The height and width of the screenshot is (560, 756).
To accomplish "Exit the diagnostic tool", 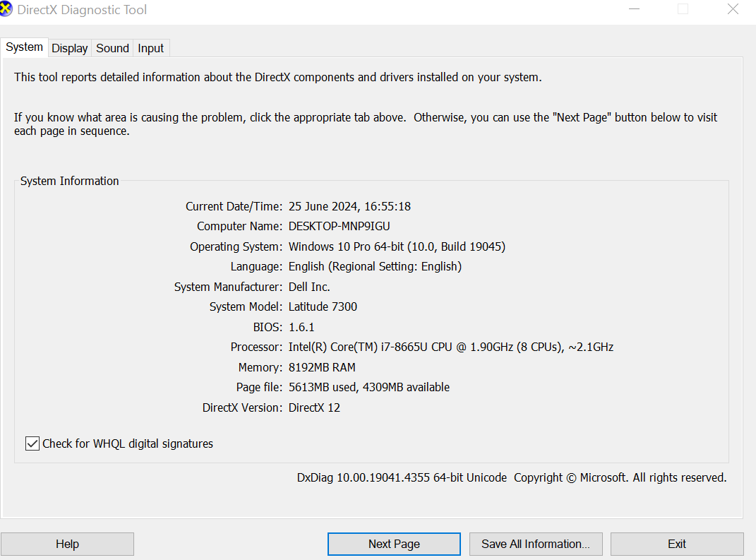I will [x=677, y=544].
